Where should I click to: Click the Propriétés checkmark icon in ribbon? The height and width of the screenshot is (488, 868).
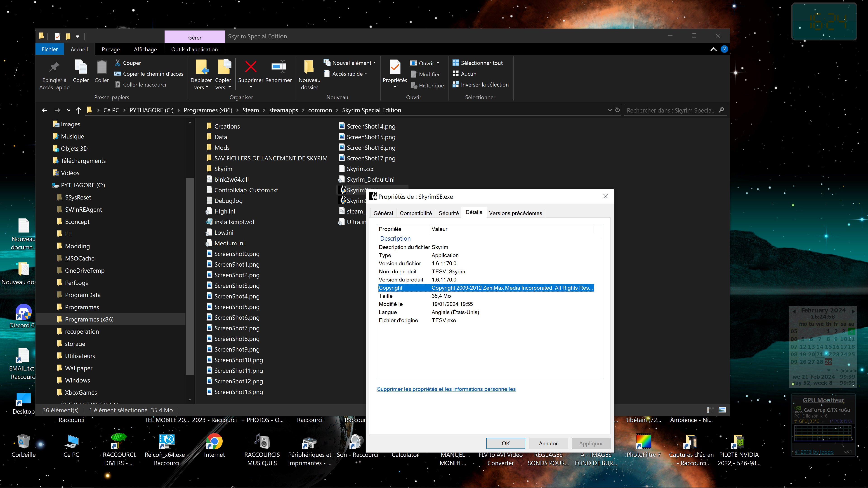pos(395,67)
